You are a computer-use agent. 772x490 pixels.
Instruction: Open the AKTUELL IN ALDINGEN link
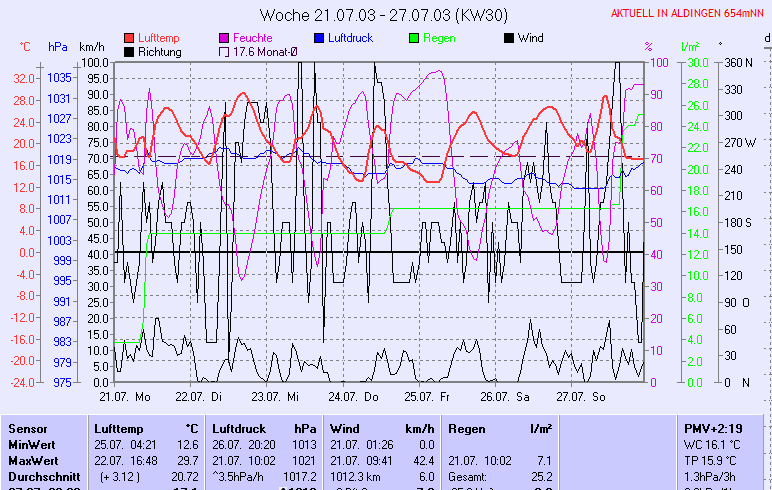coord(689,14)
